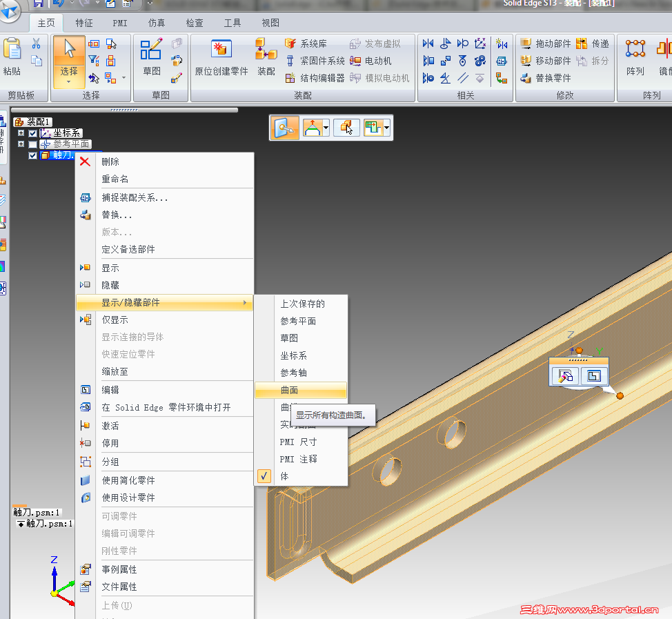This screenshot has width=672, height=619.
Task: Open the View (视图) tab
Action: [x=270, y=23]
